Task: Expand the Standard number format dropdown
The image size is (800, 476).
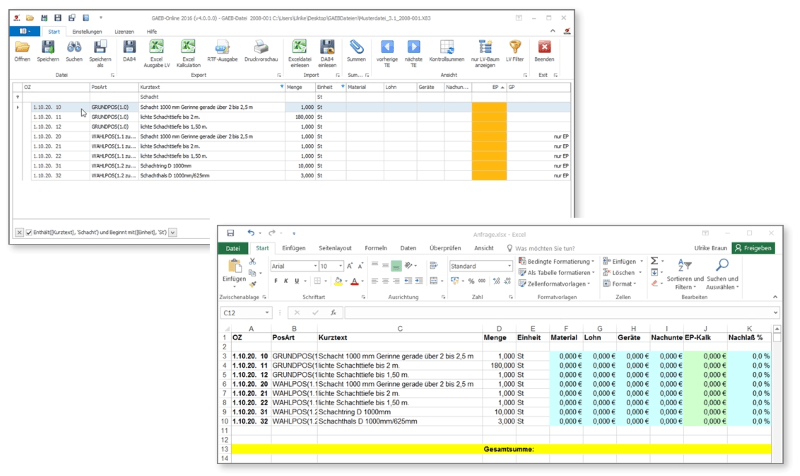Action: [510, 267]
